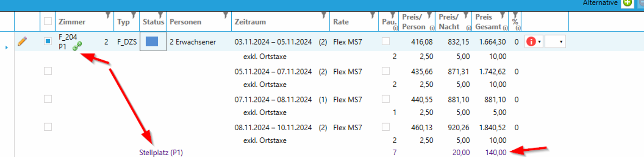644x157 pixels.
Task: Click the pencil edit icon for room F_204
Action: click(x=22, y=41)
